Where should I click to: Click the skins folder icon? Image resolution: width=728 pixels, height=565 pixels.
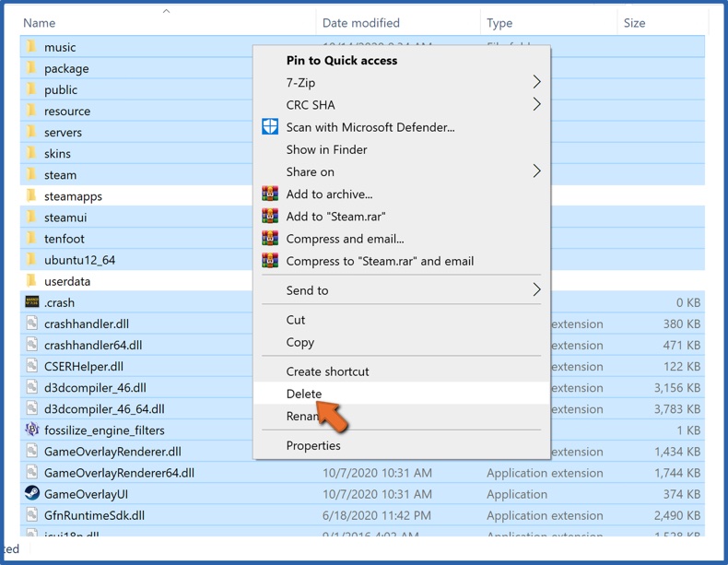pyautogui.click(x=31, y=153)
